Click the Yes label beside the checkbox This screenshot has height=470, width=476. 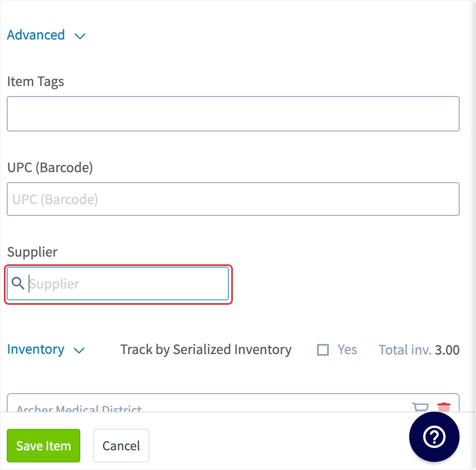click(347, 350)
